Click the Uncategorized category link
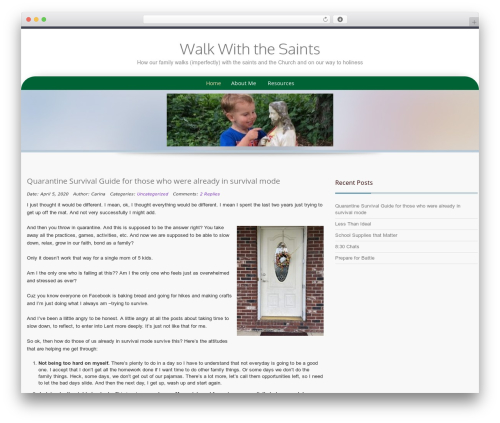This screenshot has height=423, width=500. coord(152,194)
